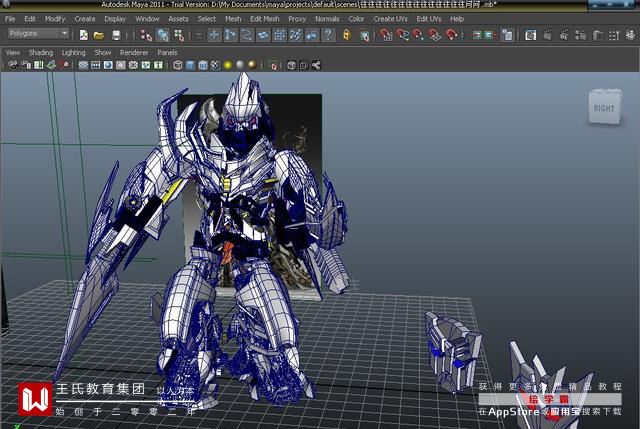The height and width of the screenshot is (429, 640).
Task: Toggle use all lights yellow sphere icon
Action: click(229, 66)
